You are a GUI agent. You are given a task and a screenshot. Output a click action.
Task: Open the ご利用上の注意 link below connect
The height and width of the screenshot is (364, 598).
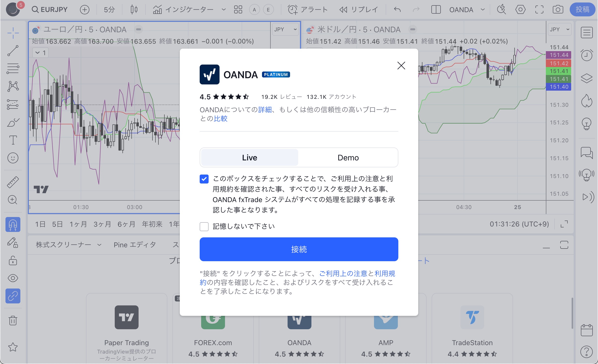tap(343, 273)
